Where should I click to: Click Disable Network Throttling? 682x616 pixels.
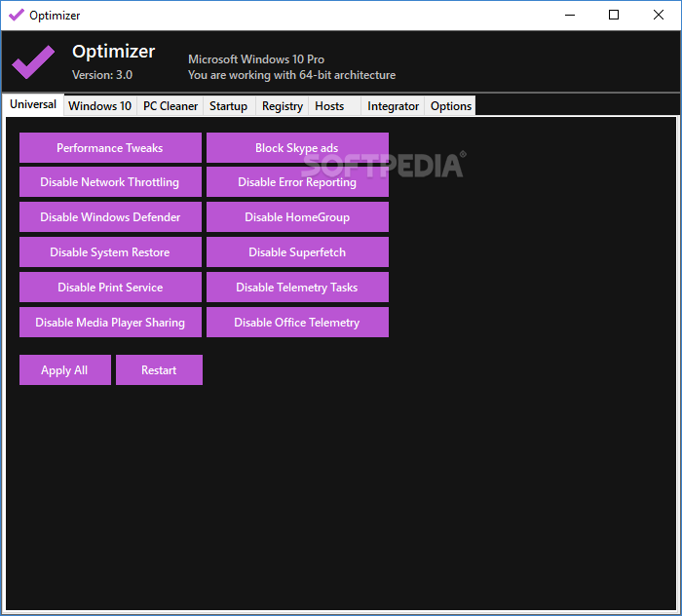click(110, 182)
